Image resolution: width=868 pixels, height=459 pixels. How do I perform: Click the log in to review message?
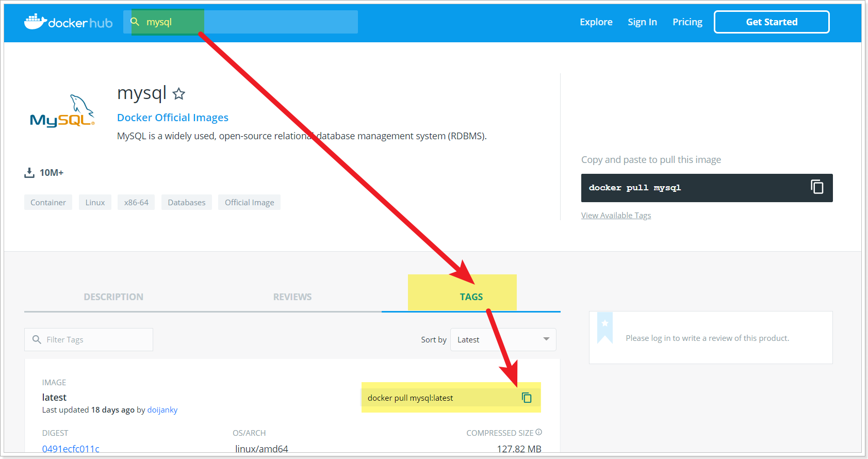click(x=707, y=338)
